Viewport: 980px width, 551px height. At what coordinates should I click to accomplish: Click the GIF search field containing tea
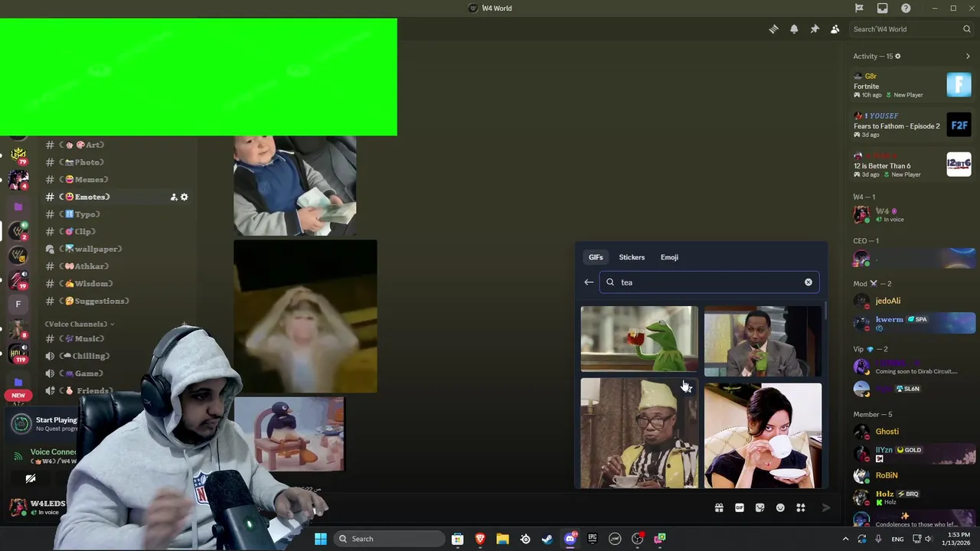coord(709,282)
